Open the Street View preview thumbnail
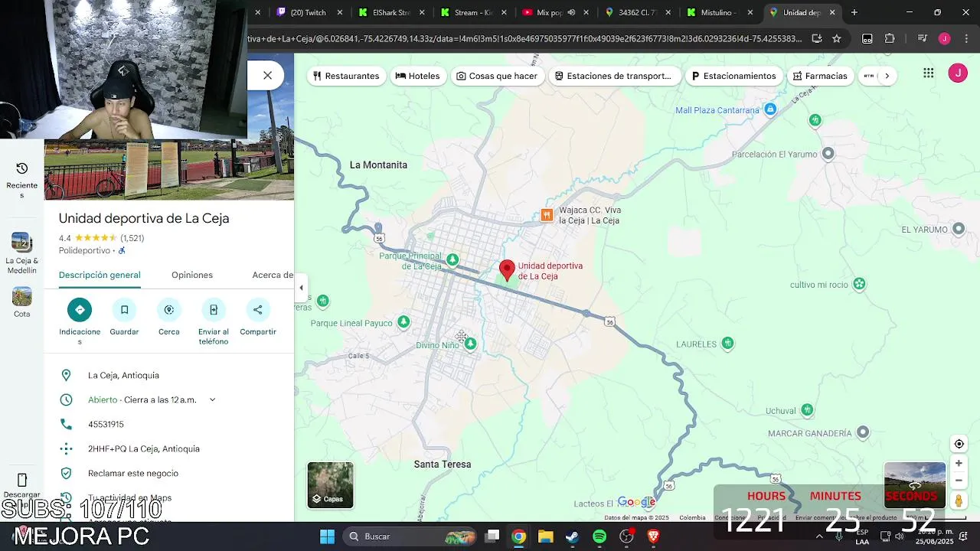This screenshot has width=980, height=551. [x=915, y=485]
